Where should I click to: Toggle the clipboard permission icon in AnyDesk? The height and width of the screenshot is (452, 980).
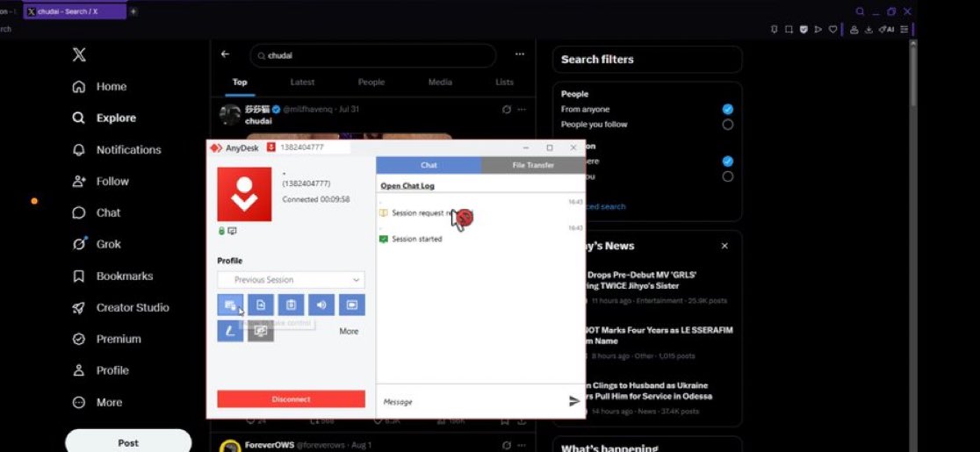(x=292, y=305)
